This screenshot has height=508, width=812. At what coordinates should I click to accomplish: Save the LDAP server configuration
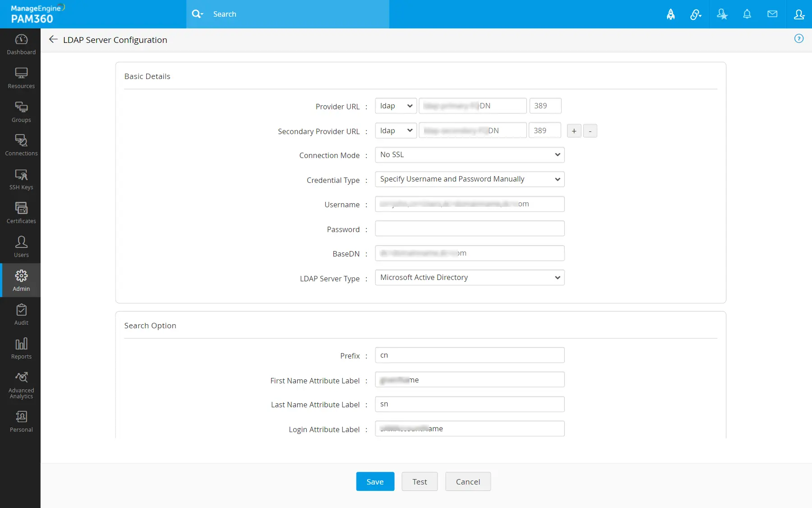(x=375, y=481)
